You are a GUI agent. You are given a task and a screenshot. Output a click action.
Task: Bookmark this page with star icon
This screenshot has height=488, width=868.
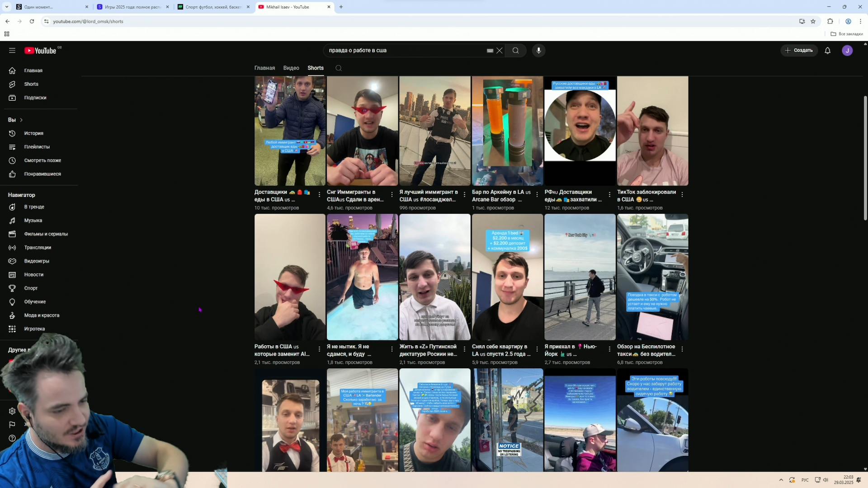tap(813, 21)
